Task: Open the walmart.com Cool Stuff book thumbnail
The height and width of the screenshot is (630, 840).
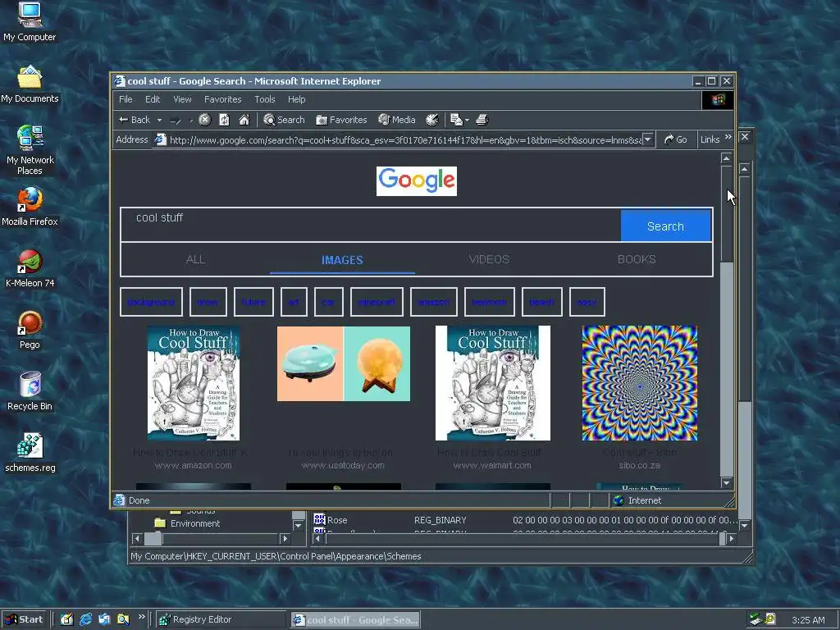Action: pyautogui.click(x=492, y=383)
